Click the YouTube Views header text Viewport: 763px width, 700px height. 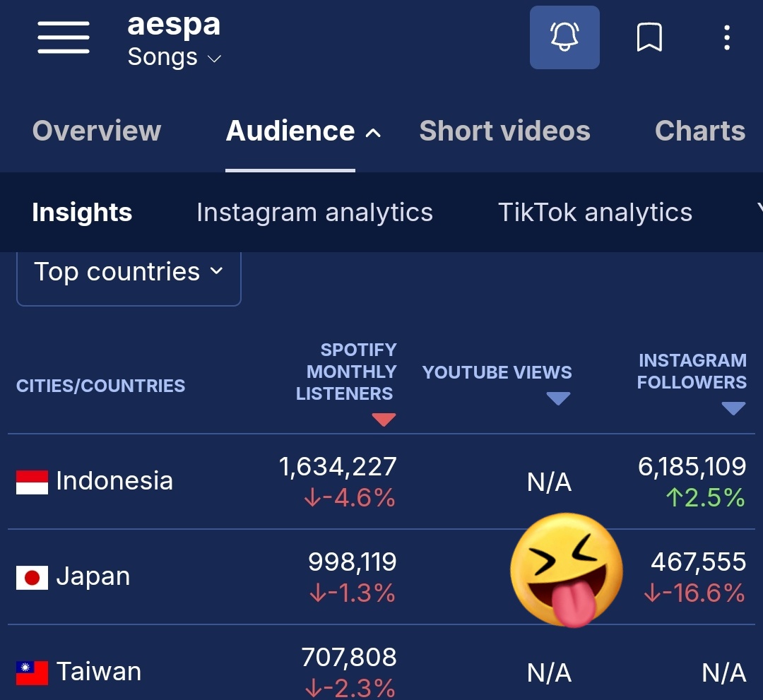click(497, 373)
